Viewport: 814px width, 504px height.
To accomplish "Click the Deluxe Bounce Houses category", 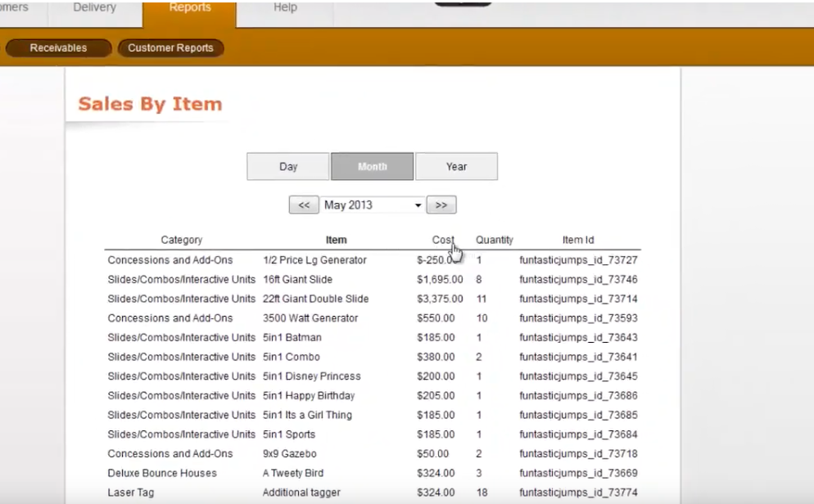I will [162, 473].
